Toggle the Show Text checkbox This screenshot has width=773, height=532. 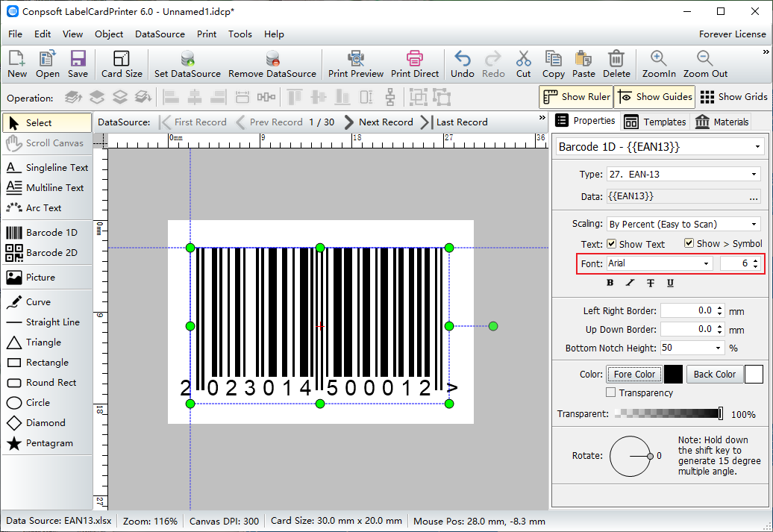(611, 244)
